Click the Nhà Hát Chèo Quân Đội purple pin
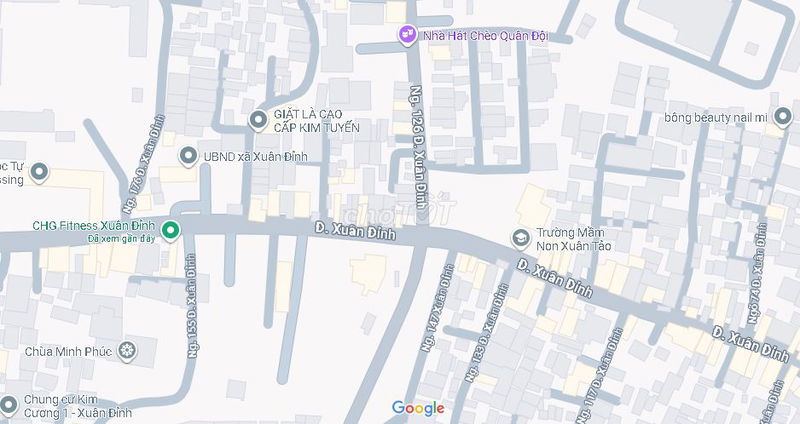800x424 pixels. (x=407, y=35)
